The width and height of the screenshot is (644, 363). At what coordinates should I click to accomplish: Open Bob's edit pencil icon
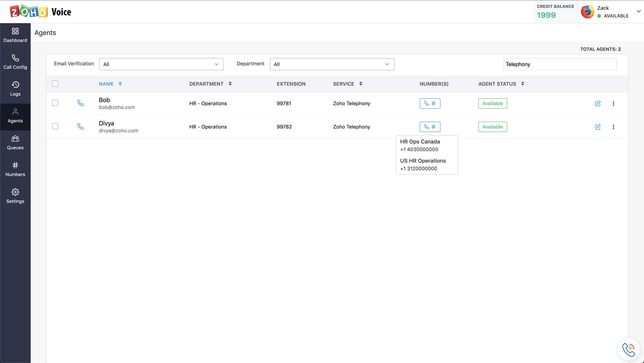pyautogui.click(x=597, y=103)
